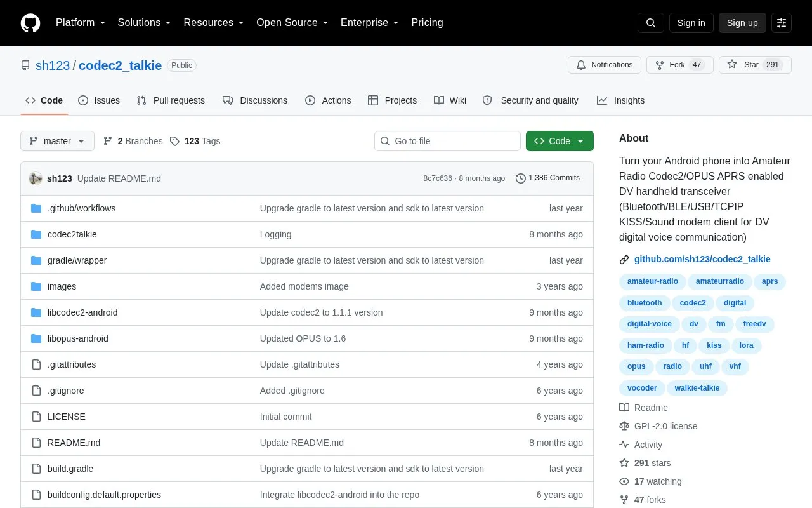
Task: Open the 1,386 Commits history
Action: [x=548, y=178]
